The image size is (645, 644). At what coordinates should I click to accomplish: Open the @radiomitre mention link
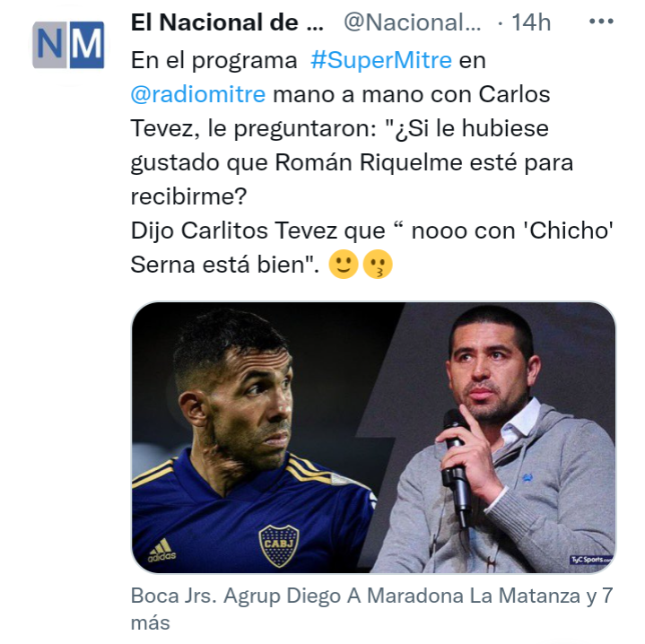click(198, 94)
